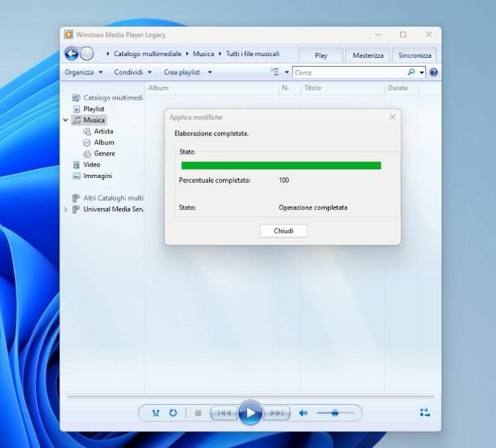496x448 pixels.
Task: Click the Chiudi button
Action: tap(283, 231)
